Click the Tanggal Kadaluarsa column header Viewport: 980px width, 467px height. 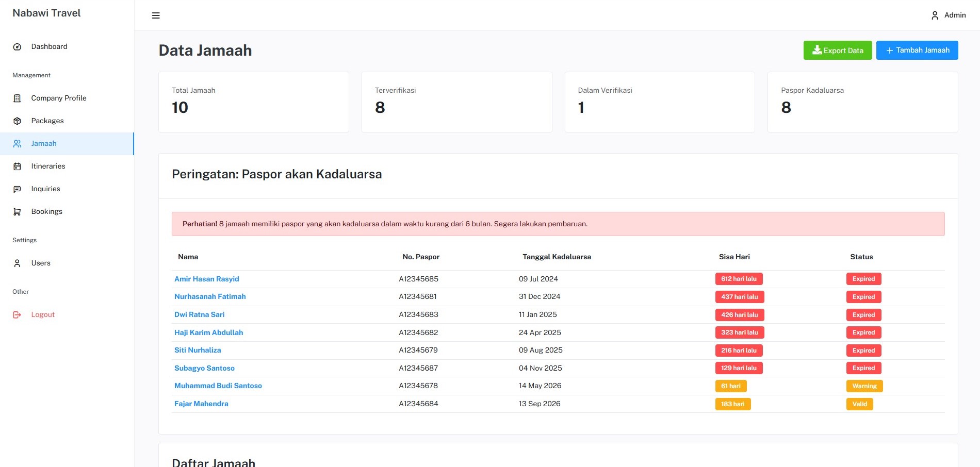(557, 257)
